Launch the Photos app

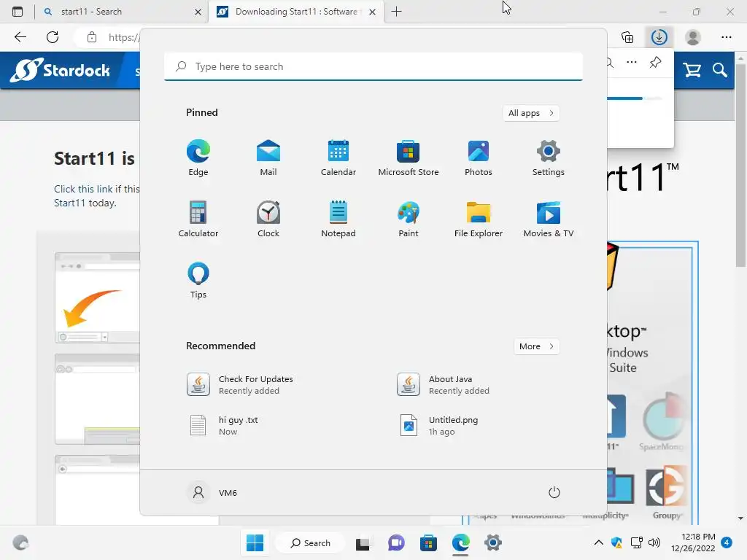(479, 157)
